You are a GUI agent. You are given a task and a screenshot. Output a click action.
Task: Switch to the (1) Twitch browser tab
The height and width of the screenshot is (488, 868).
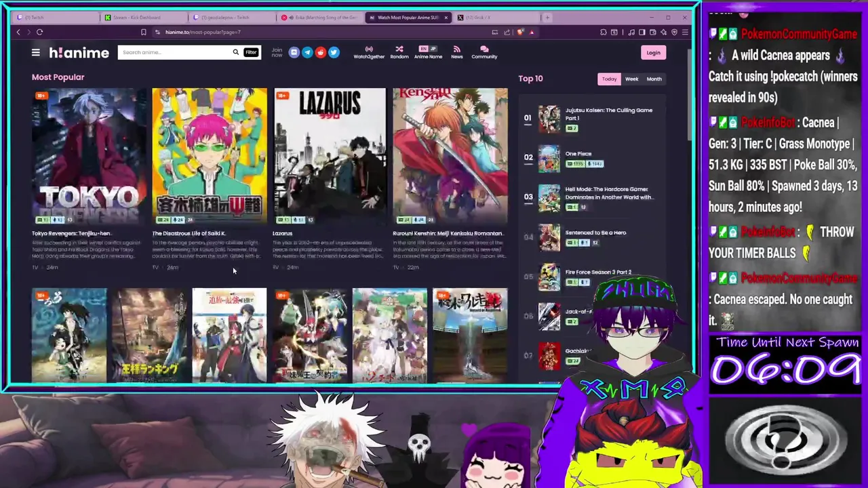point(54,17)
